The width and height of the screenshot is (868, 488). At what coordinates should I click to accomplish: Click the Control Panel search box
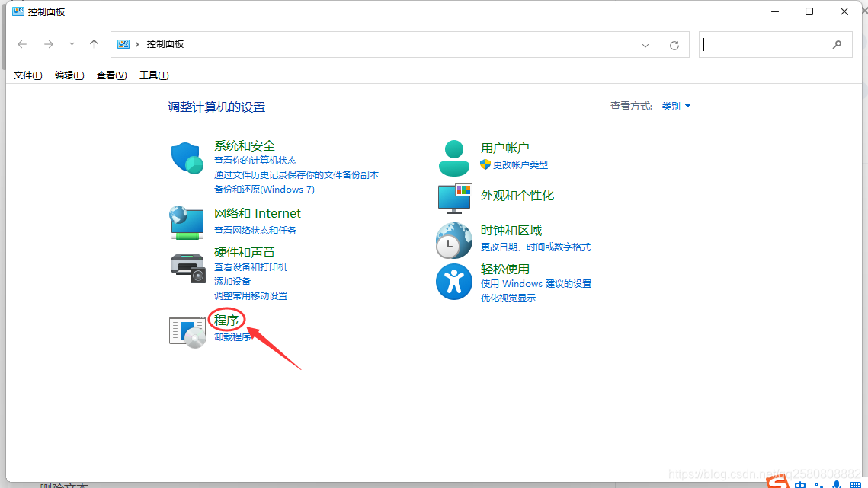point(776,45)
